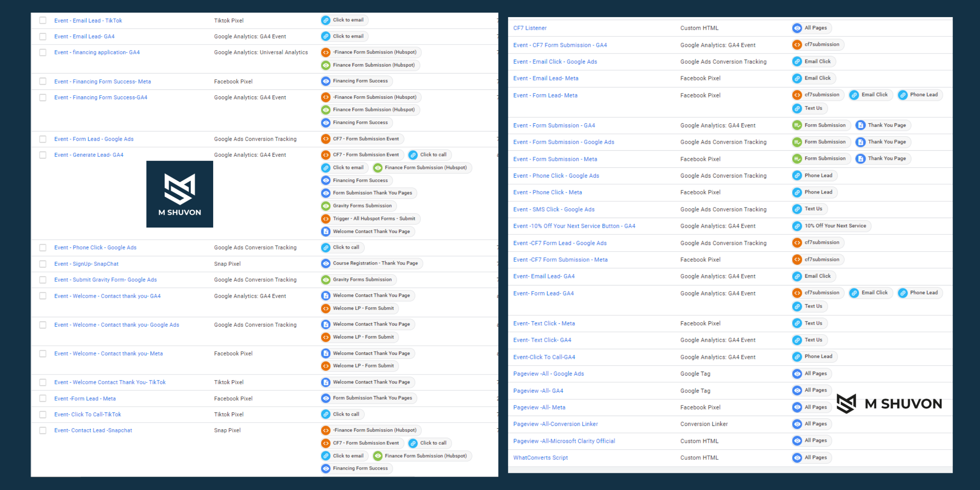Click the link icon on Email Click in Email Click - Google Ads row
Image resolution: width=980 pixels, height=490 pixels.
click(x=797, y=62)
